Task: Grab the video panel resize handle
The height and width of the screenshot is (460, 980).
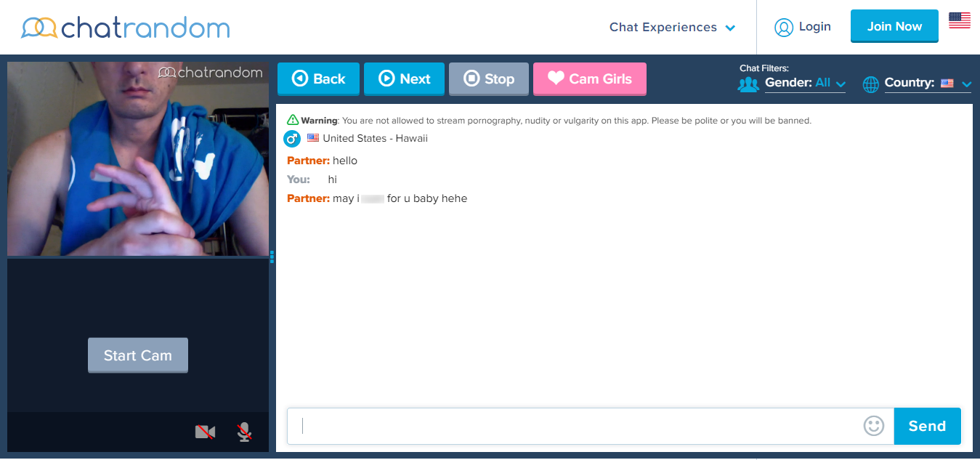Action: [x=272, y=257]
